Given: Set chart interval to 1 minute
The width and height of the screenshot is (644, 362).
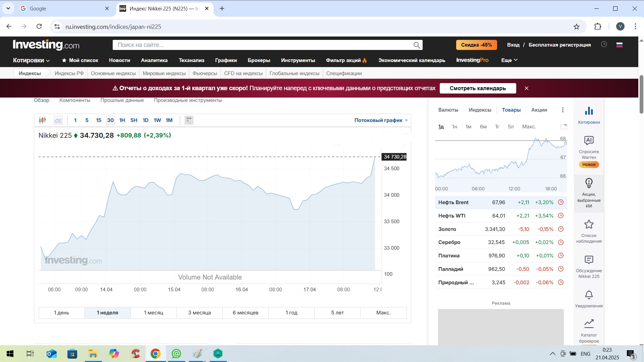Looking at the screenshot, I should (75, 120).
